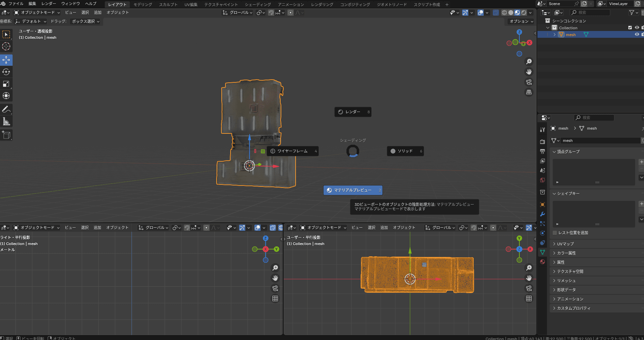
Task: Select the Annotate pencil tool
Action: point(6,109)
